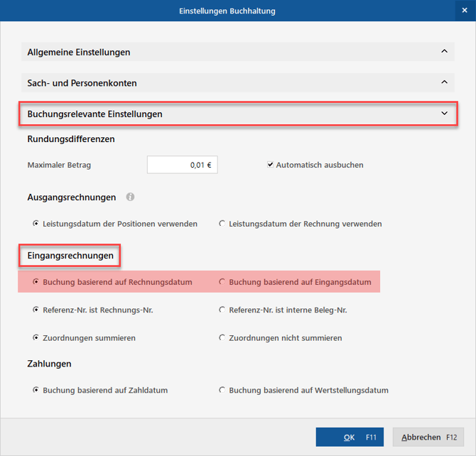
Task: Expand Sach- und Personenkonten via its chevron
Action: click(444, 82)
